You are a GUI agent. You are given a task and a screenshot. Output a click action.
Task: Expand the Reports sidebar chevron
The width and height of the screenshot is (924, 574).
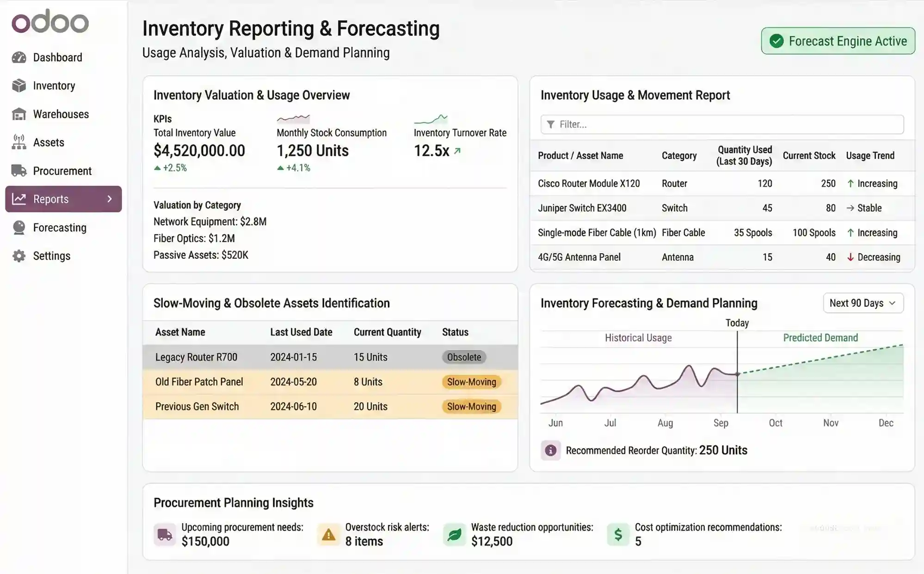(x=110, y=199)
